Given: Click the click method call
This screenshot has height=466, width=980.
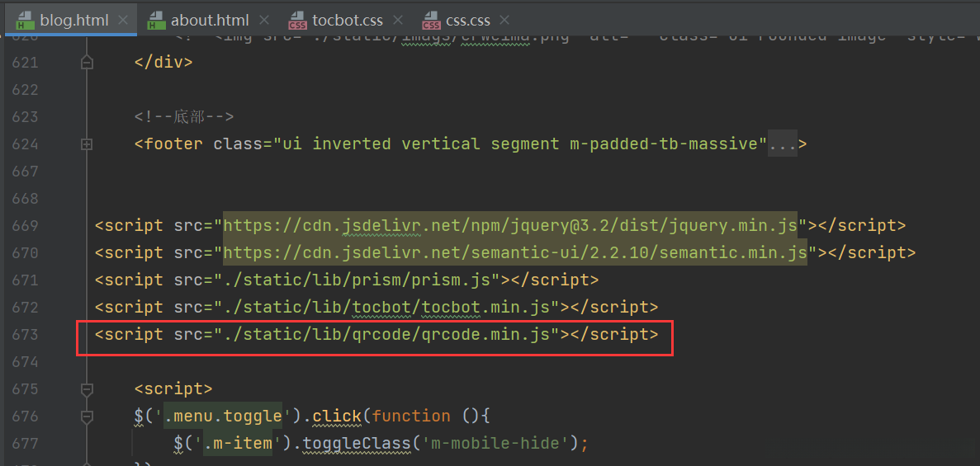Looking at the screenshot, I should point(337,416).
